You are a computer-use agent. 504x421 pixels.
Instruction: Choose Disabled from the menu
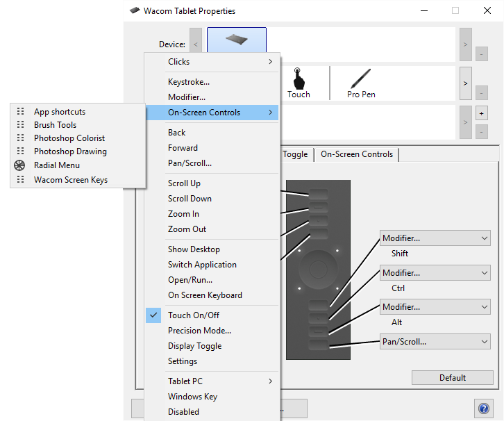point(212,412)
